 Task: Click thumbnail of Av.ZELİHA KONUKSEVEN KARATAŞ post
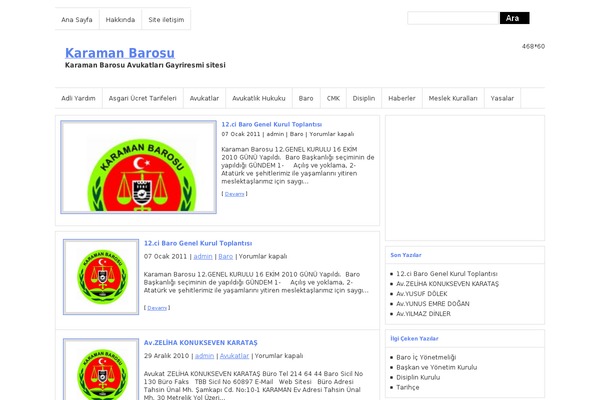click(101, 369)
